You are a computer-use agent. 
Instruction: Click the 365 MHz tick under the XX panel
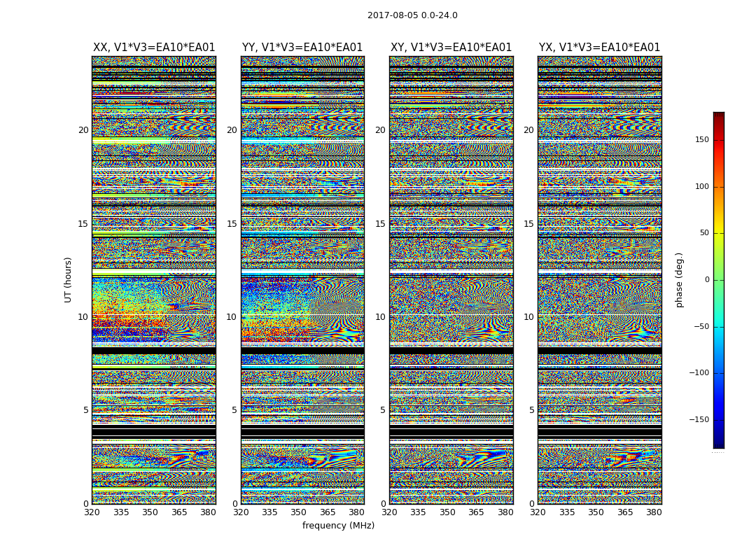[x=179, y=512]
